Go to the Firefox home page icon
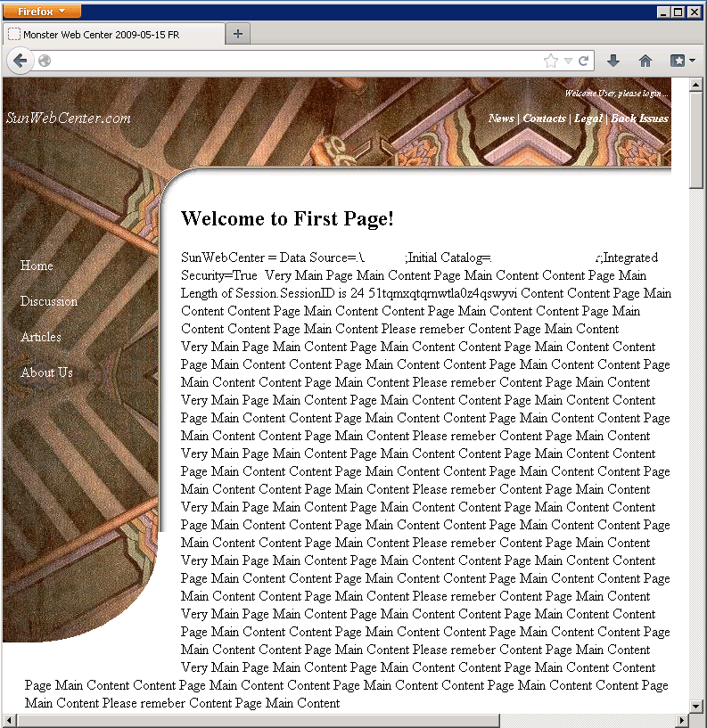The height and width of the screenshot is (728, 707). point(645,61)
